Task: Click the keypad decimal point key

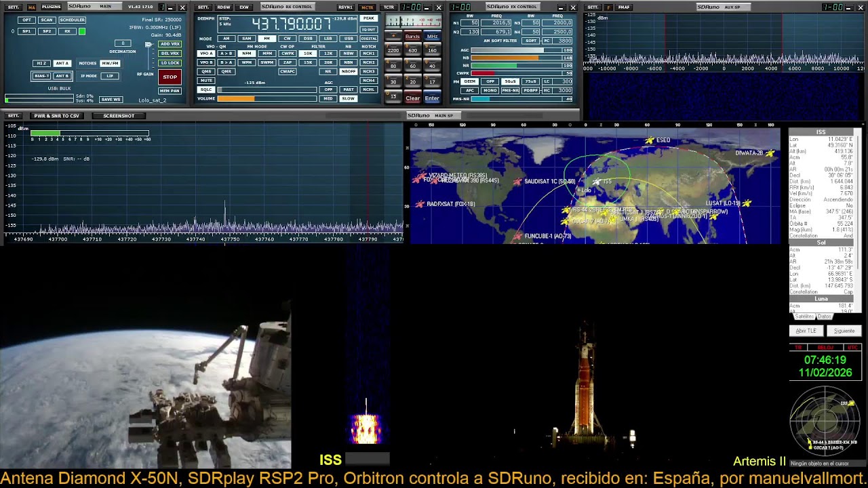Action: tap(393, 36)
